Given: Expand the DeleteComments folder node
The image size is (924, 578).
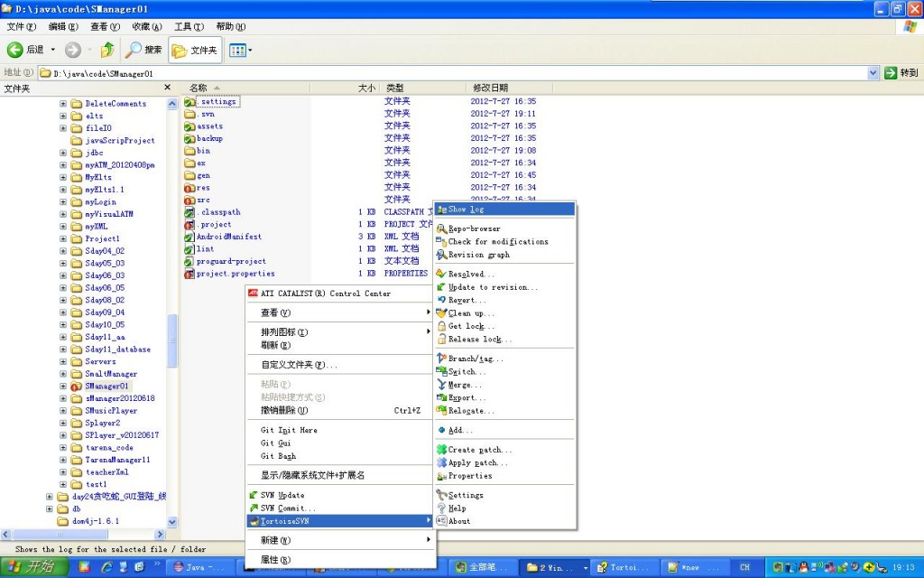Looking at the screenshot, I should click(x=63, y=103).
